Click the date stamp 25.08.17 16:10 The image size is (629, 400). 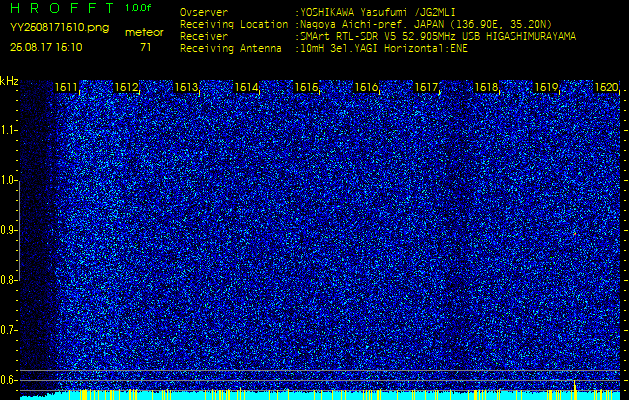(x=46, y=47)
